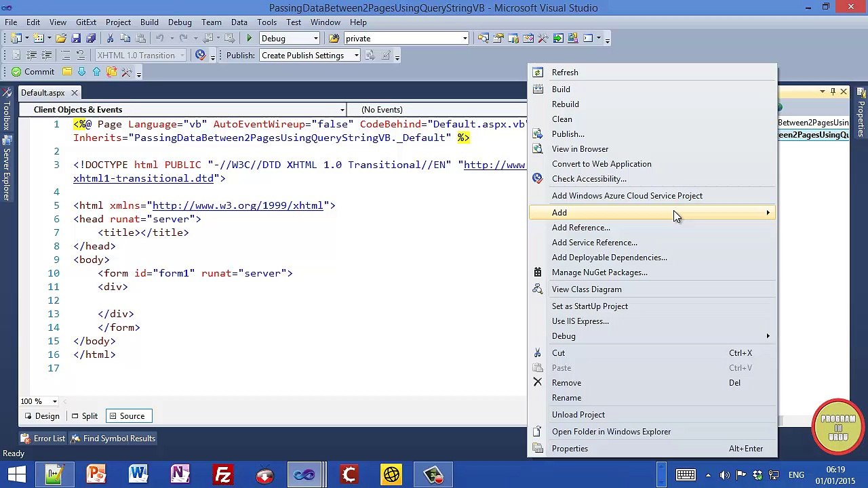Open the Server Explorer side panel tab
868x488 pixels.
click(6, 169)
